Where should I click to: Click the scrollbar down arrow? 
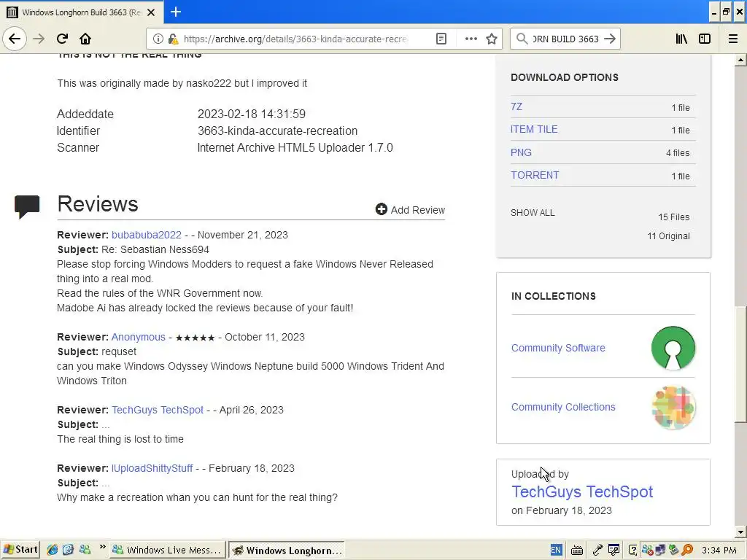740,532
